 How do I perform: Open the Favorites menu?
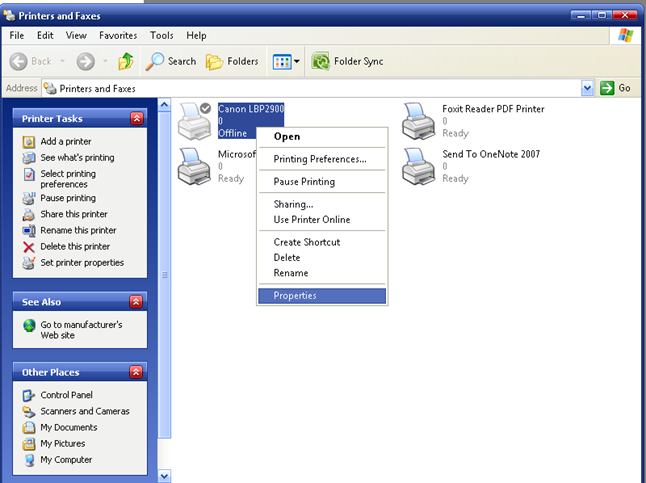118,35
